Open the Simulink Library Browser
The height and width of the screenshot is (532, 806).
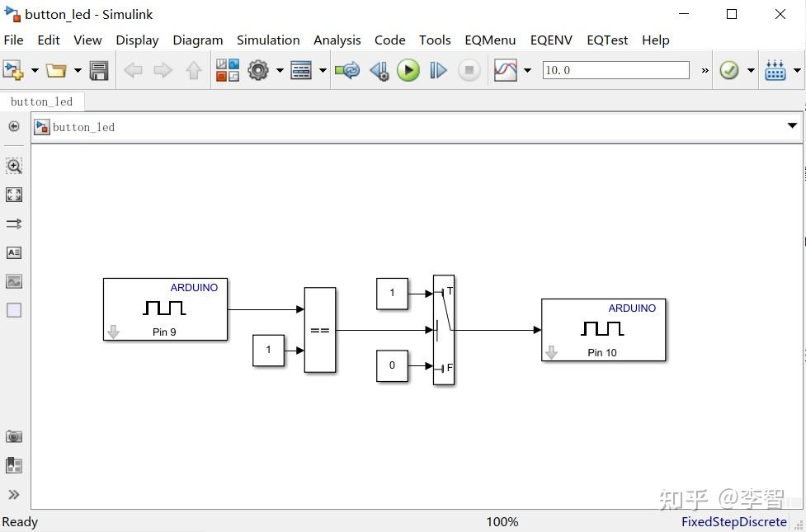(x=227, y=70)
